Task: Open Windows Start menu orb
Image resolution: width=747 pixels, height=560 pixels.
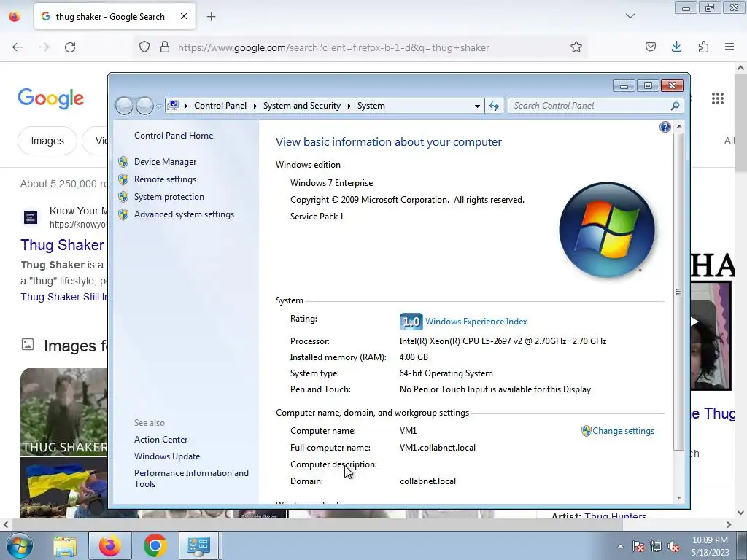Action: pos(20,545)
